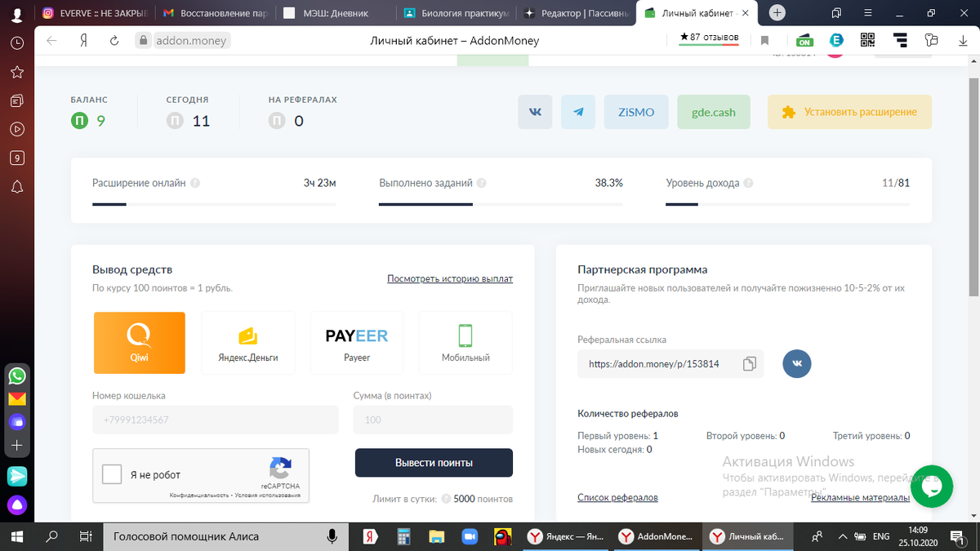The image size is (980, 551).
Task: Open Calculator from the Windows taskbar
Action: pos(403,536)
